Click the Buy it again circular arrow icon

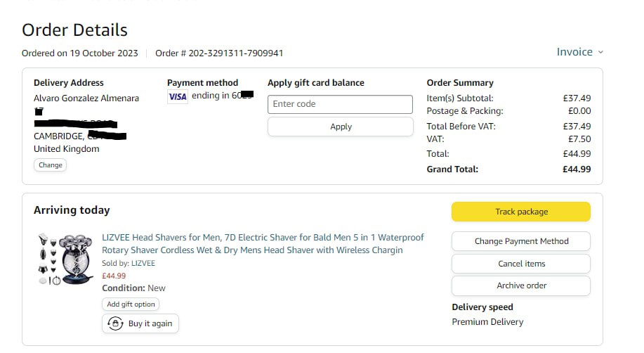116,323
